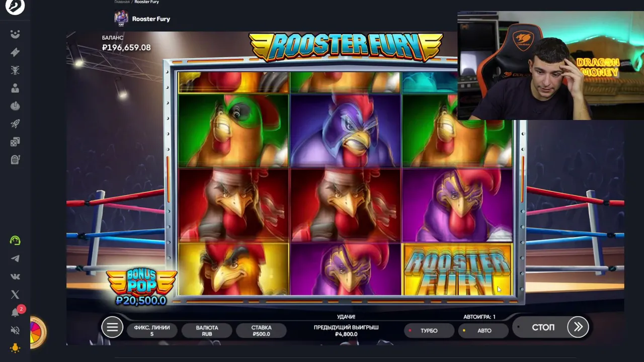The width and height of the screenshot is (644, 362).
Task: Toggle the light theme bulb icon
Action: (x=15, y=348)
